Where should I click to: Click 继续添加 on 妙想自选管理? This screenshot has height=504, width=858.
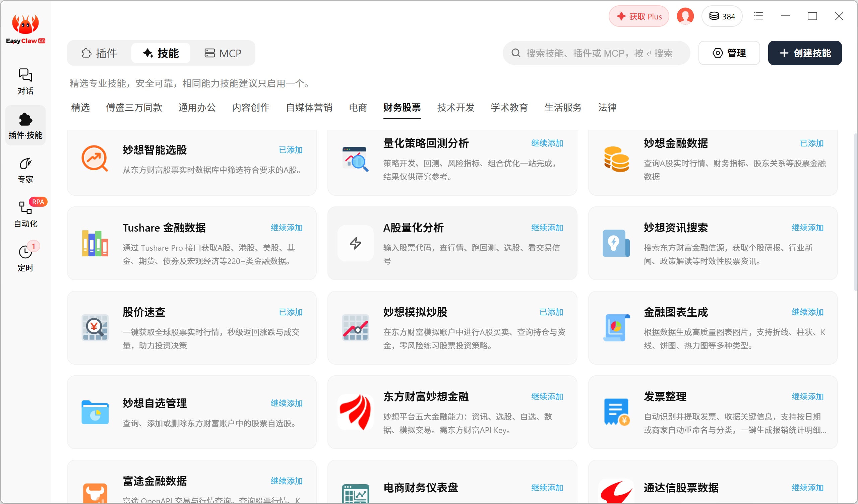tap(286, 403)
